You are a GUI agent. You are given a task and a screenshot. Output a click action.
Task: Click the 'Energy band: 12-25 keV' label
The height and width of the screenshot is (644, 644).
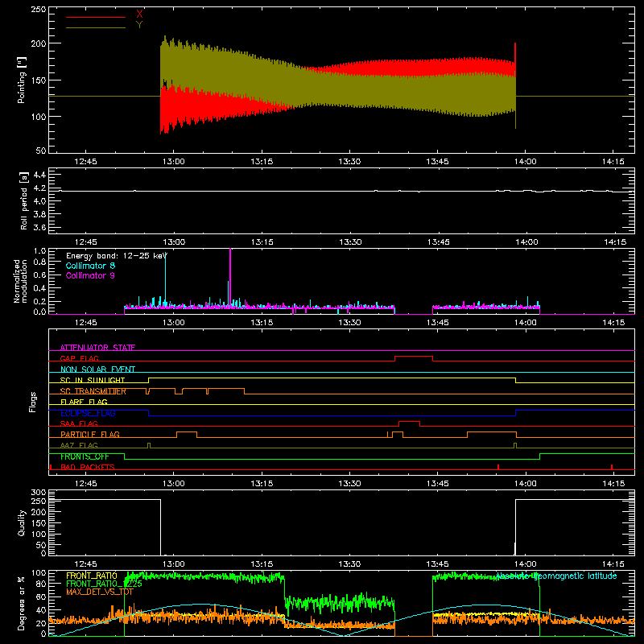tap(117, 256)
